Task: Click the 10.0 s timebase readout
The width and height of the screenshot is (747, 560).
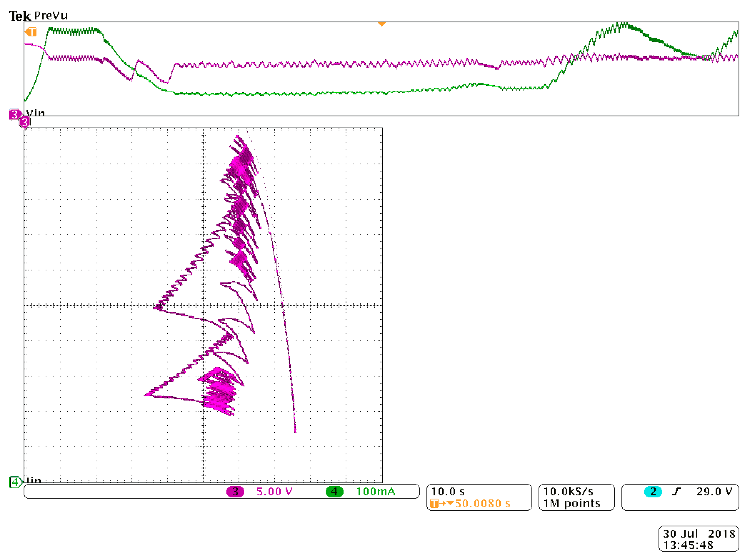Action: pos(448,491)
